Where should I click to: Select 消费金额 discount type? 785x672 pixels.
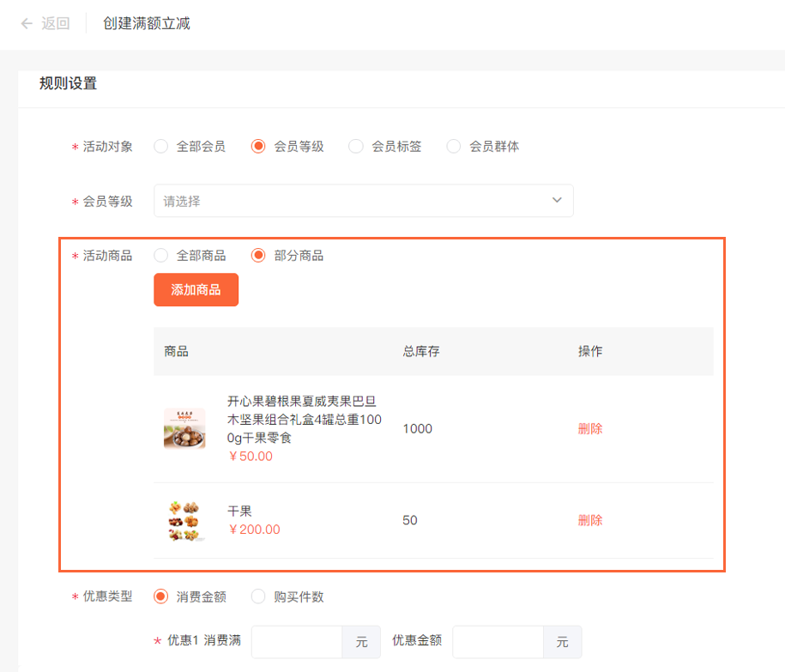coord(160,596)
